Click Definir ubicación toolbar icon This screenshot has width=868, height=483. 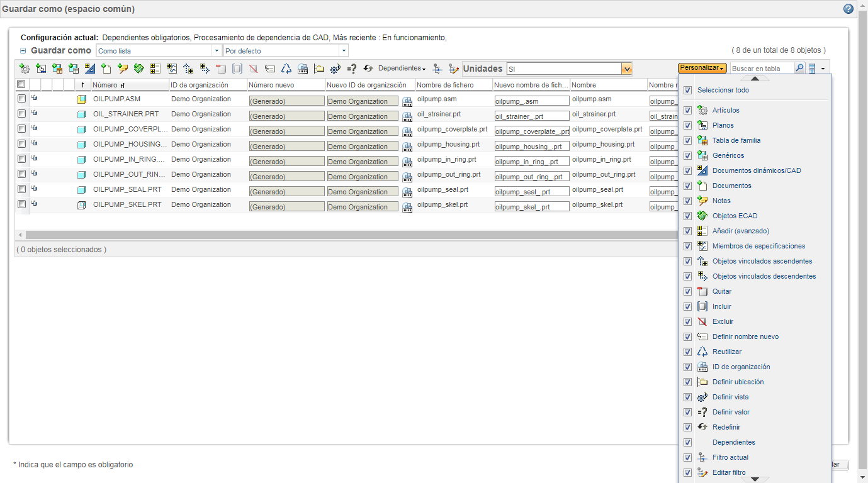pyautogui.click(x=319, y=69)
